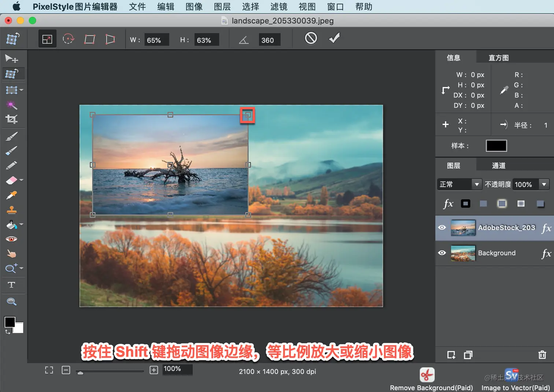Select the Crop tool in left toolbar
This screenshot has width=554, height=392.
tap(11, 119)
